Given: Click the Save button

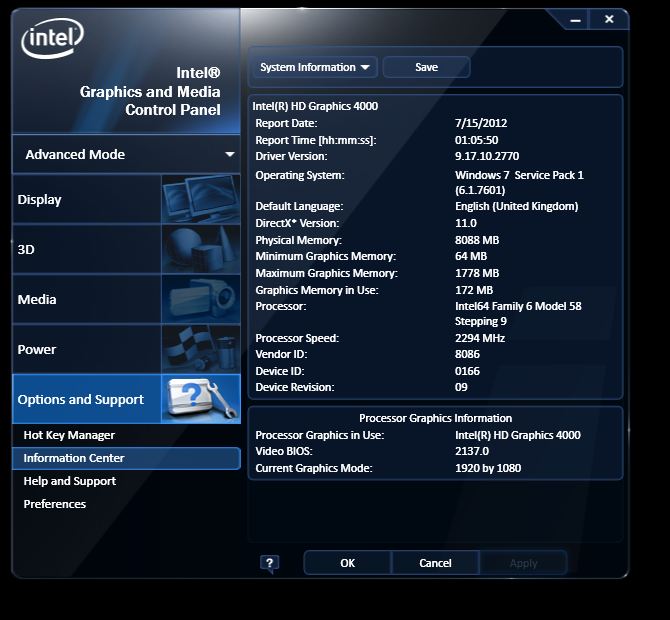Looking at the screenshot, I should pyautogui.click(x=426, y=68).
